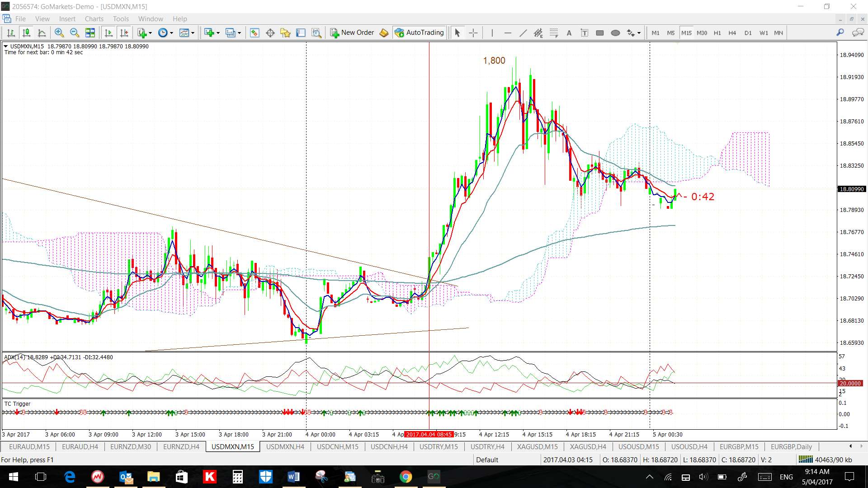Switch chart to line chart mode
This screenshot has width=868, height=488.
tap(42, 33)
